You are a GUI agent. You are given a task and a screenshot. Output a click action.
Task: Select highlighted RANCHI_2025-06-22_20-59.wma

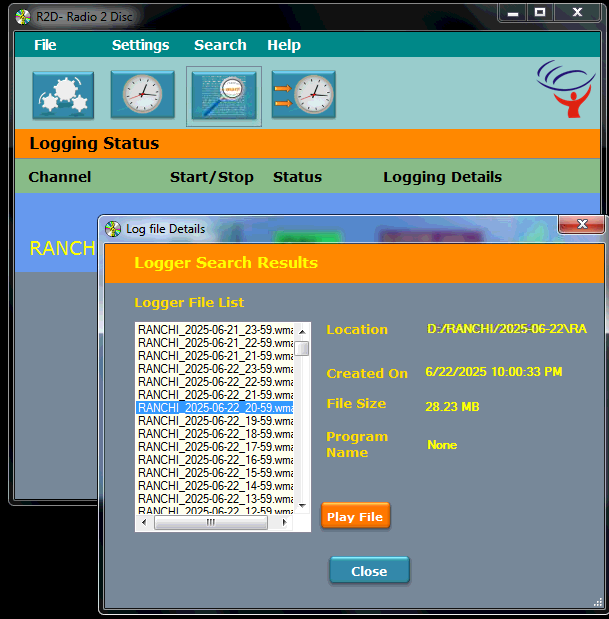(x=215, y=408)
